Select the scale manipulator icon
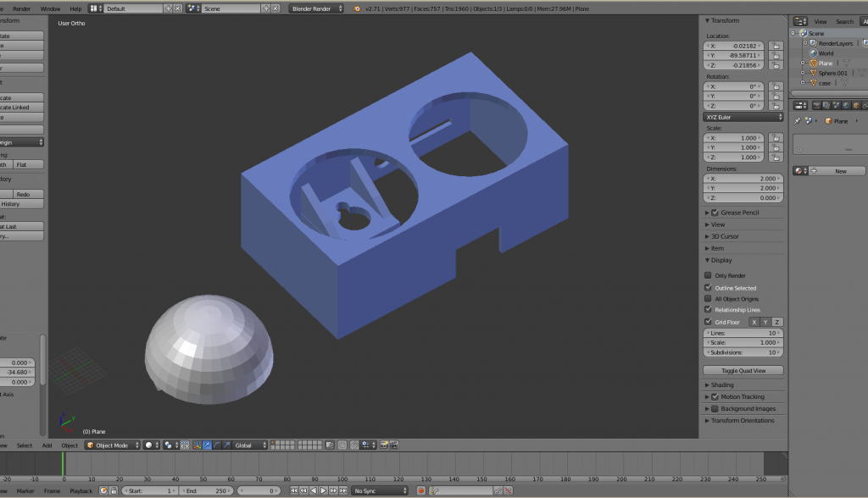Screen dimensions: 868x498 (225, 445)
